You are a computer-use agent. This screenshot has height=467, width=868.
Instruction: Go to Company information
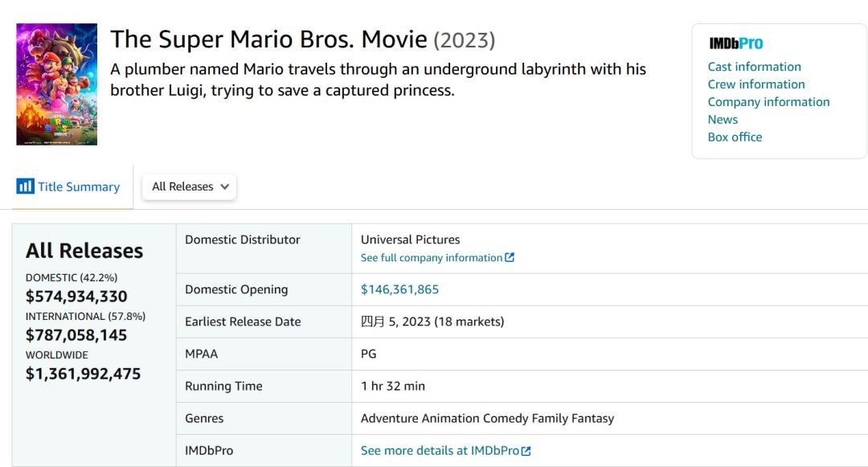[x=768, y=102]
